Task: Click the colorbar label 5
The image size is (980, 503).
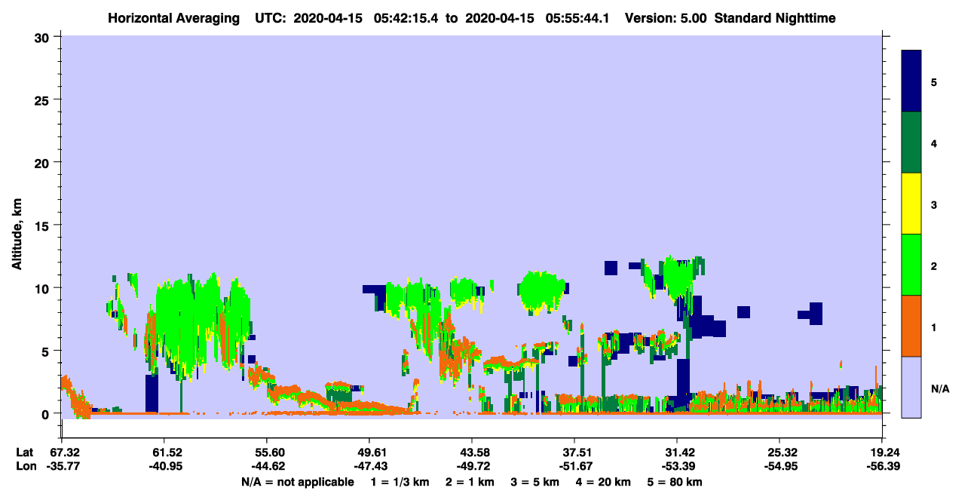Action: pos(934,82)
